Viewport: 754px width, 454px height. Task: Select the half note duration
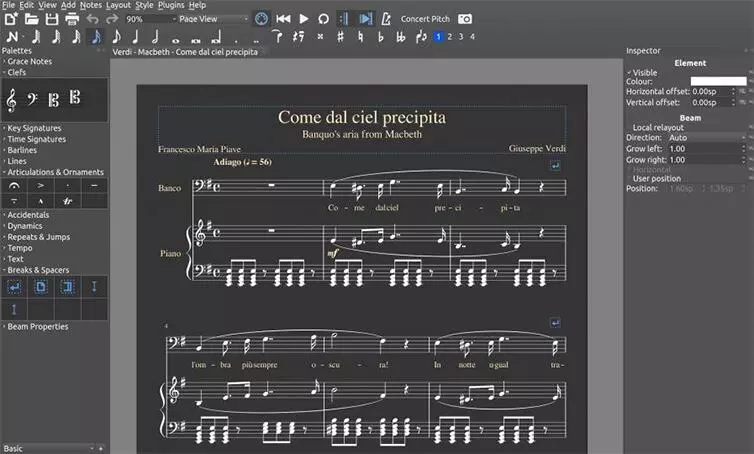pos(155,37)
